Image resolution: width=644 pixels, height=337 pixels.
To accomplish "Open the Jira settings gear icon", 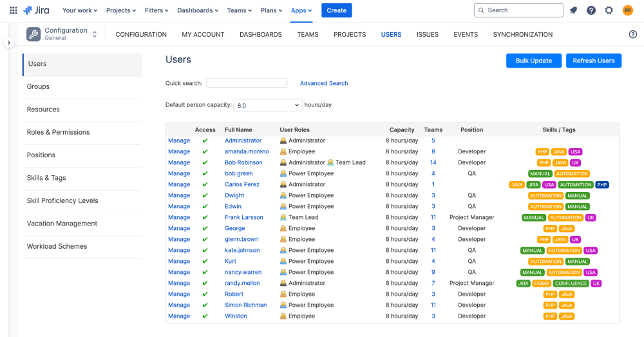I will click(x=609, y=10).
